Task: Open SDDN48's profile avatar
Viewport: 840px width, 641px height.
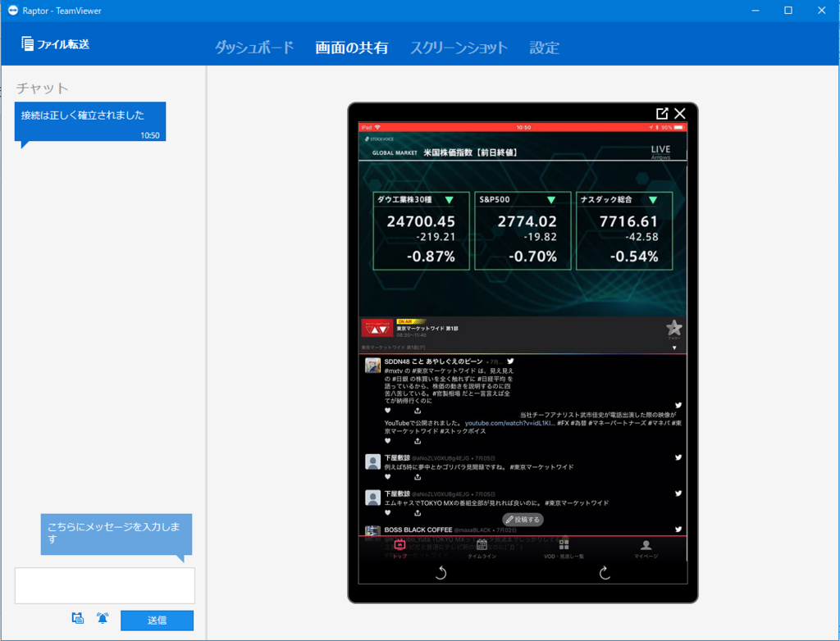Action: pyautogui.click(x=373, y=366)
